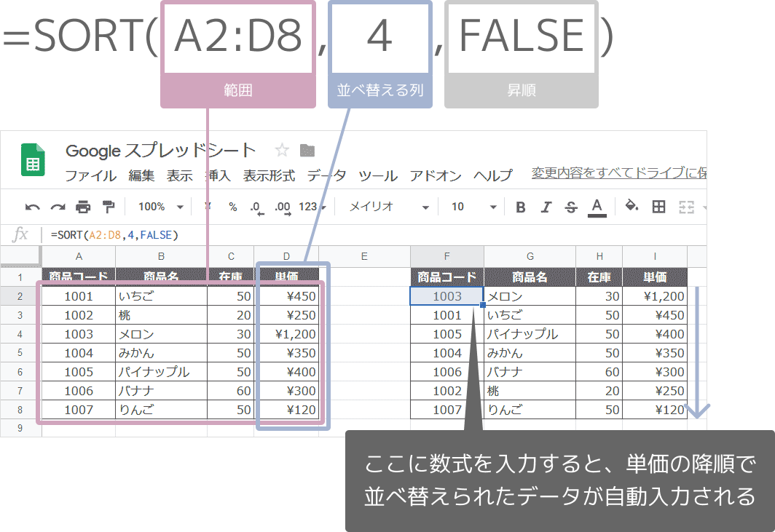Open the 123 more number formats dropdown

312,207
